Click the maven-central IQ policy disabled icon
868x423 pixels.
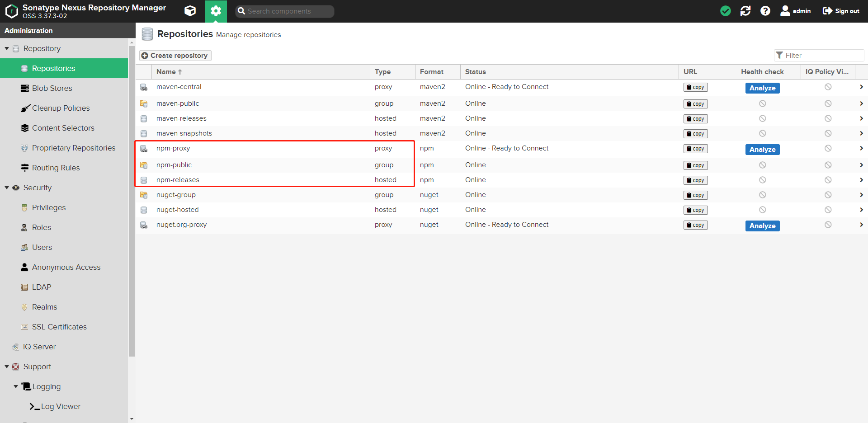point(828,87)
